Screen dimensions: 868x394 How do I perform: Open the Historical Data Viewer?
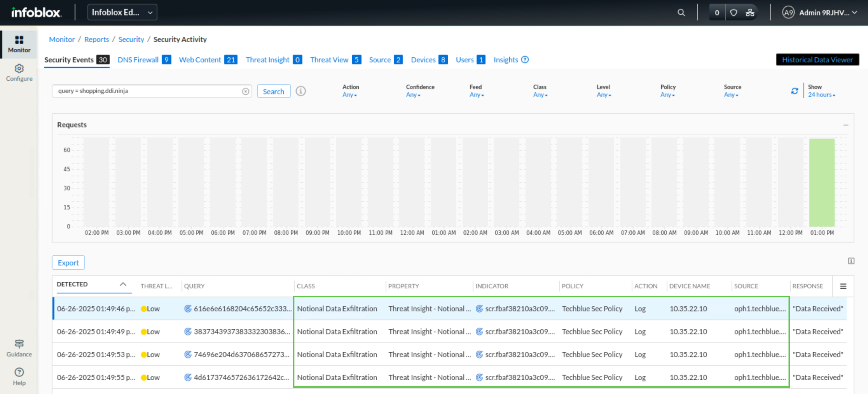click(817, 60)
